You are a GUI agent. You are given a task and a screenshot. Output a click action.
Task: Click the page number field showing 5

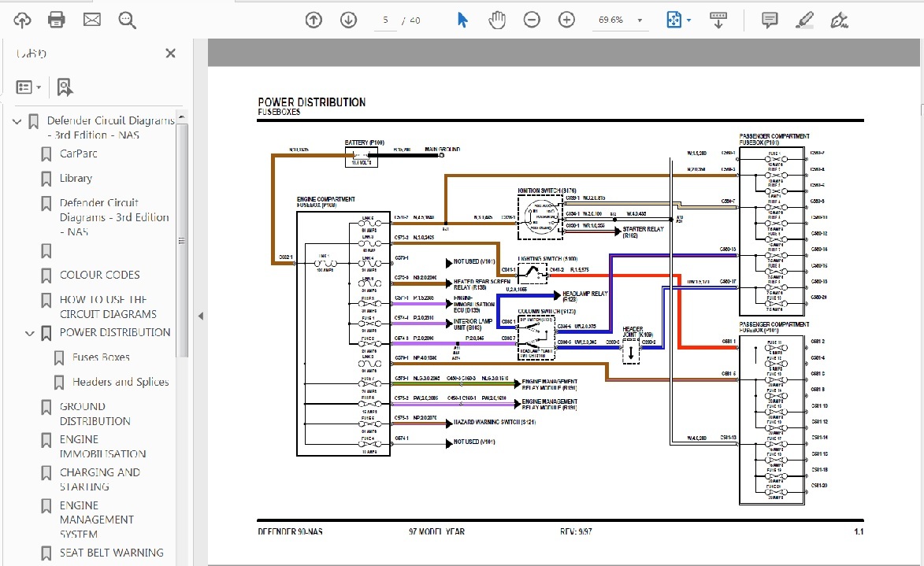(385, 20)
